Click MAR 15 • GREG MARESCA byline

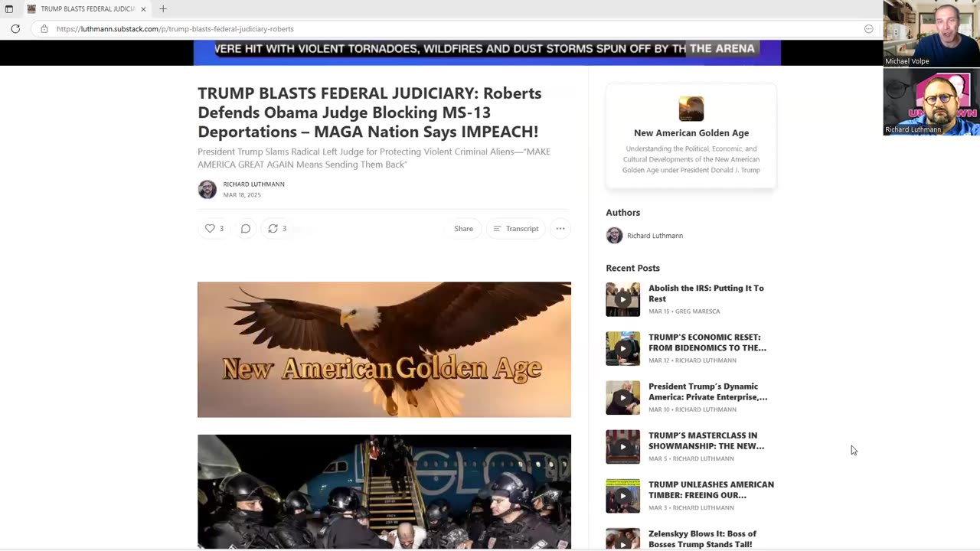(x=684, y=311)
